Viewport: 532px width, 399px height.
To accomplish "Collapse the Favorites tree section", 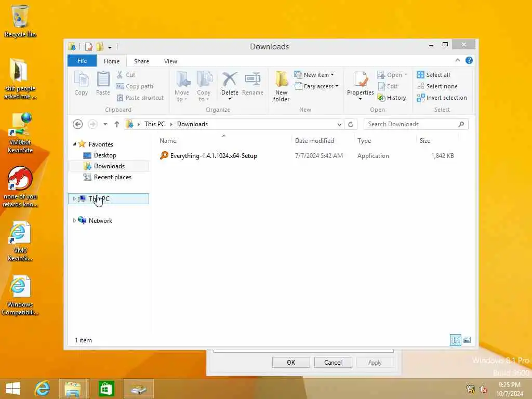I will [74, 144].
